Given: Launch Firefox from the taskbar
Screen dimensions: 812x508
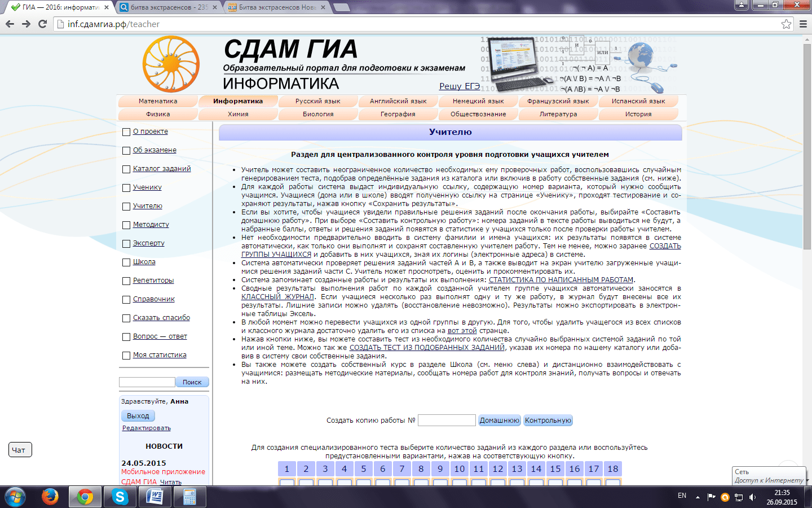Looking at the screenshot, I should (50, 497).
